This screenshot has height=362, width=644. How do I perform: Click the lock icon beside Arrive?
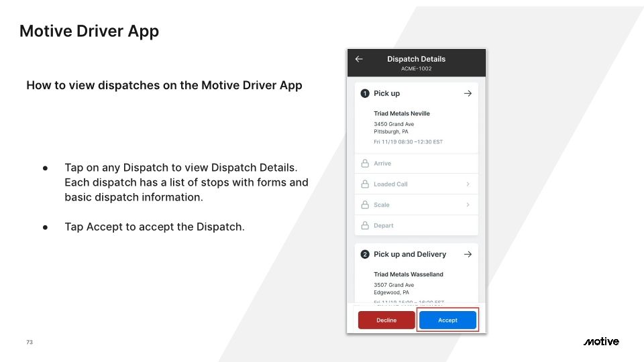pyautogui.click(x=365, y=163)
